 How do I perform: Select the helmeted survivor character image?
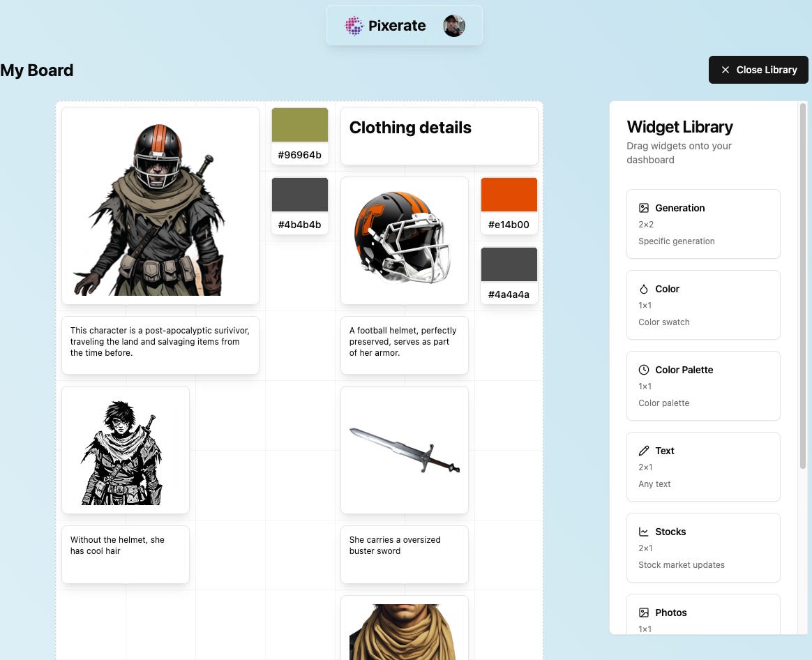[160, 206]
